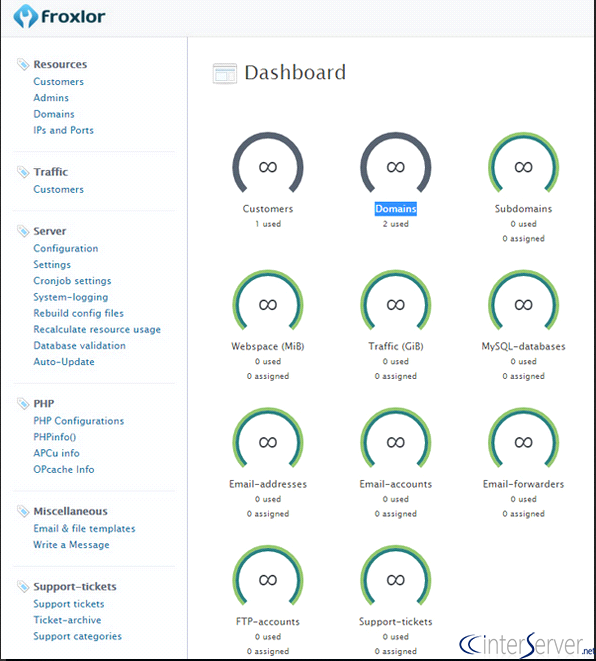Screen dimensions: 596x661
Task: Click the Support-tickets sidebar heading
Action: [75, 586]
